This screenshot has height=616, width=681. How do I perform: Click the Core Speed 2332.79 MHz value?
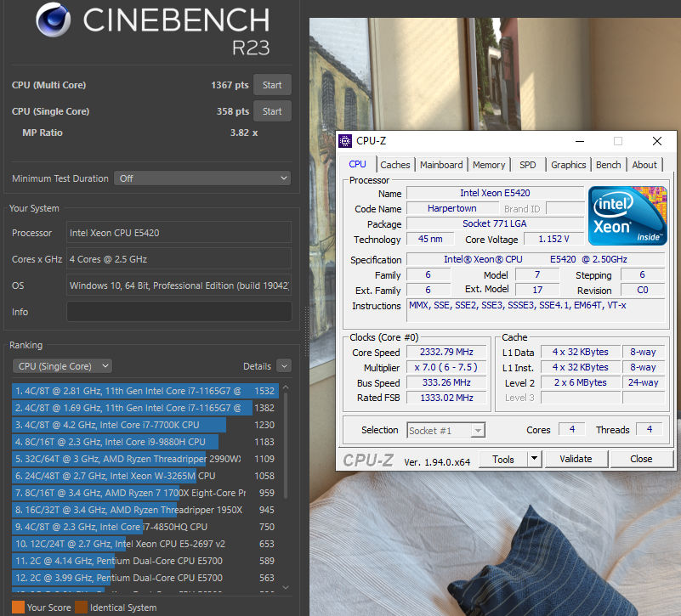pos(446,352)
